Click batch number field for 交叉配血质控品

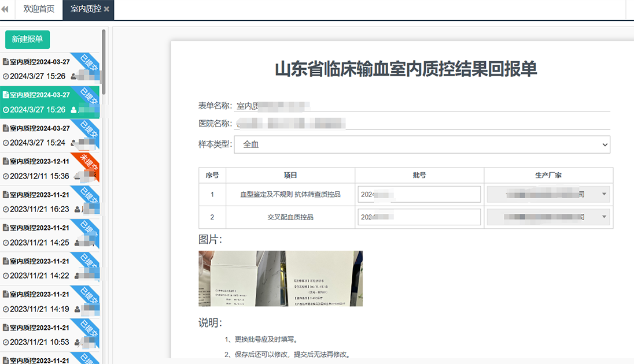(419, 217)
